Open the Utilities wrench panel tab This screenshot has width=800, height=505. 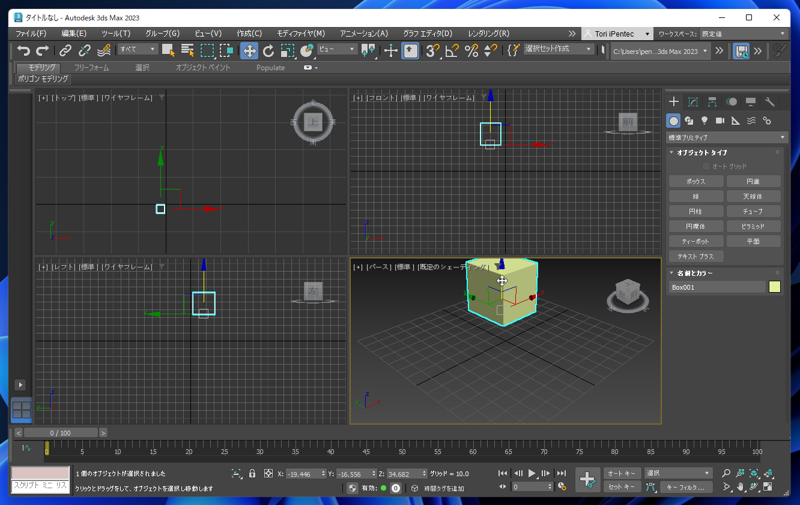(770, 102)
